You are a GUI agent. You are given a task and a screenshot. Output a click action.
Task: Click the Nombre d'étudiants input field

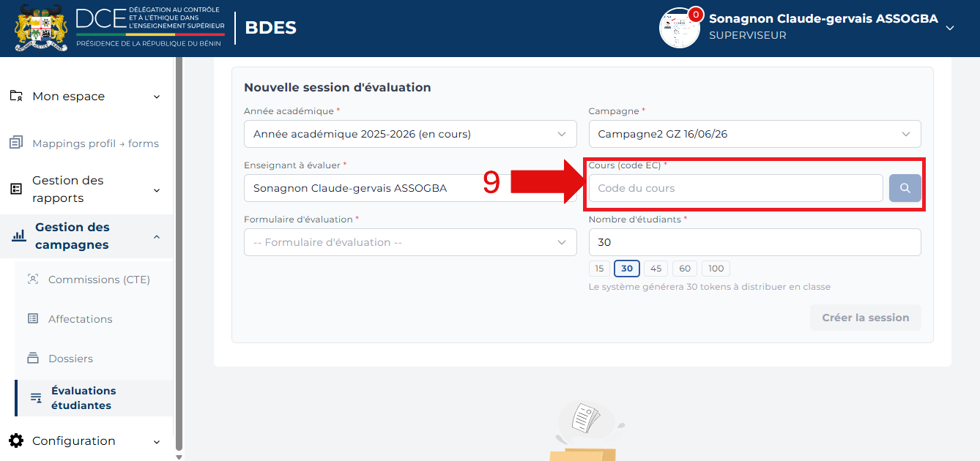click(754, 242)
